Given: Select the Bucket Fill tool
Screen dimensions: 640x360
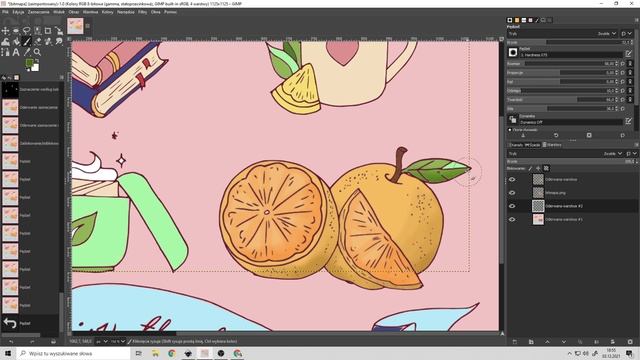Looking at the screenshot, I should tap(16, 42).
